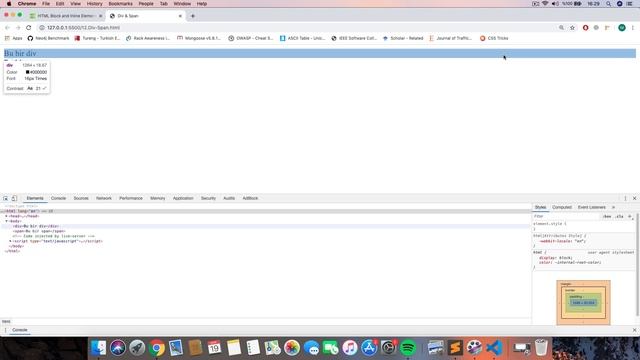Switch to the Computed styles tab
This screenshot has height=360, width=640.
(562, 207)
